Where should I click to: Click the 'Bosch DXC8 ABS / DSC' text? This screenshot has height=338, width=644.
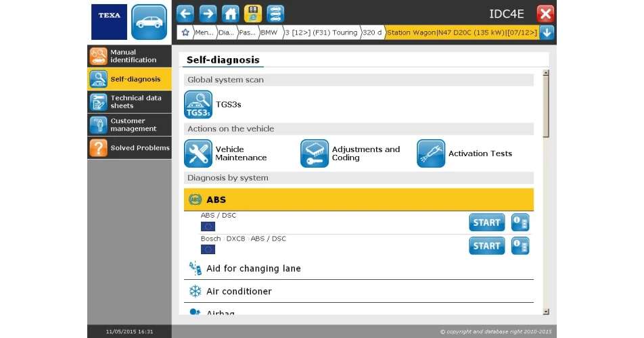click(x=243, y=239)
